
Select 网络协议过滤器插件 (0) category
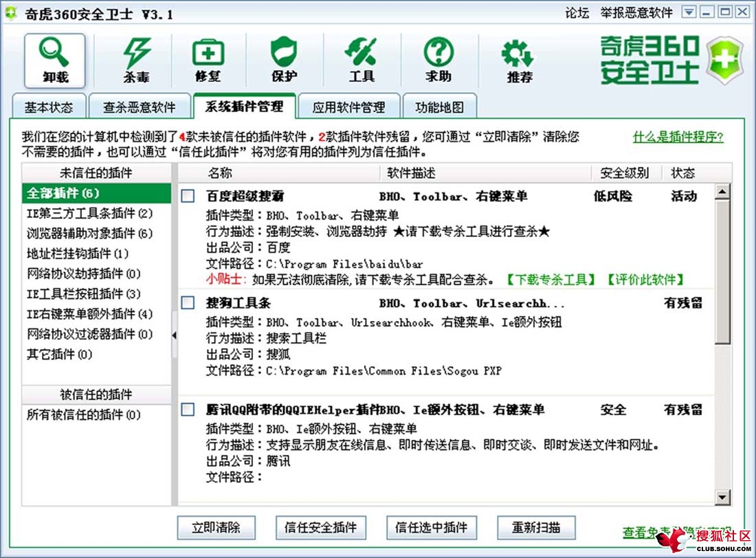point(96,334)
